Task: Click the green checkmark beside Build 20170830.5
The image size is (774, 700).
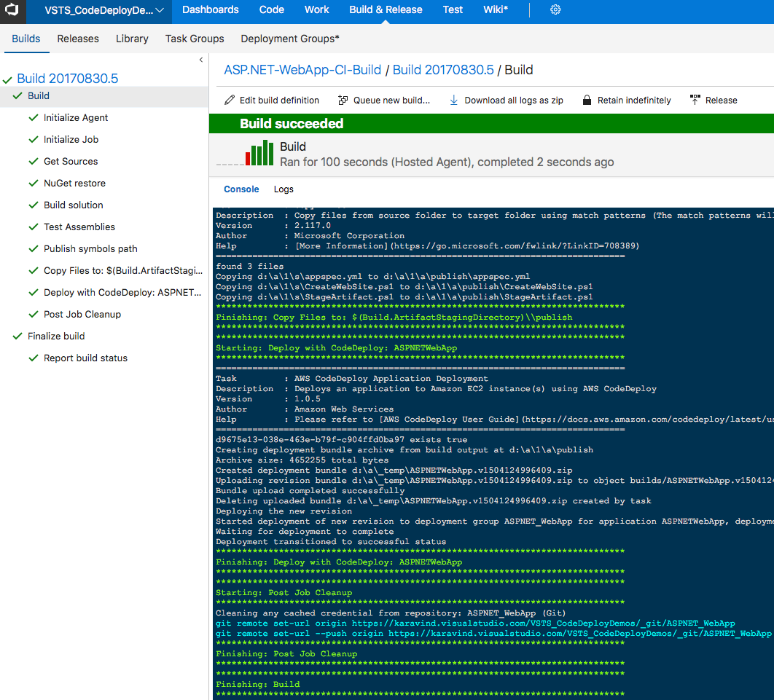Action: 7,80
